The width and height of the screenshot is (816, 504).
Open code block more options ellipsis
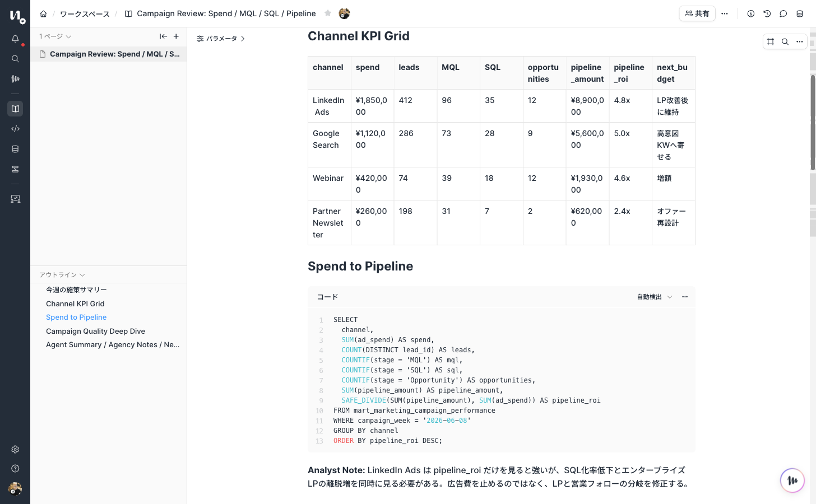(685, 297)
